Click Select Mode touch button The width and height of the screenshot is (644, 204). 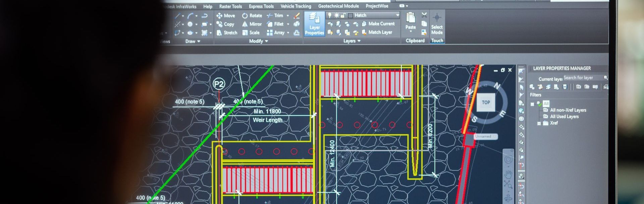point(437,24)
